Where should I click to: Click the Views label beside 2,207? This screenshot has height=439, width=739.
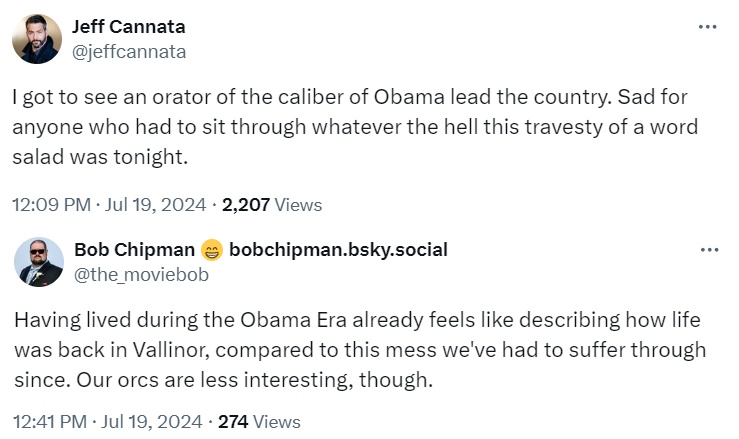coord(298,205)
